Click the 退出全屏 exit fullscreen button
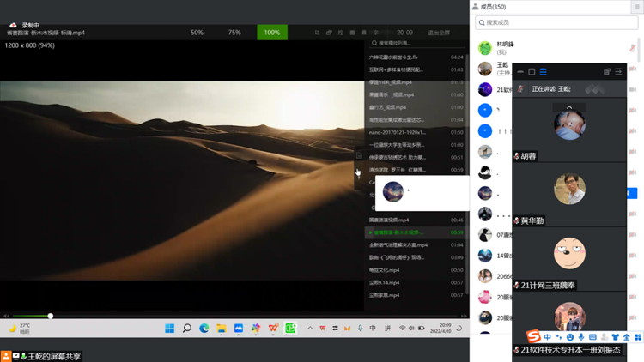 (x=438, y=33)
